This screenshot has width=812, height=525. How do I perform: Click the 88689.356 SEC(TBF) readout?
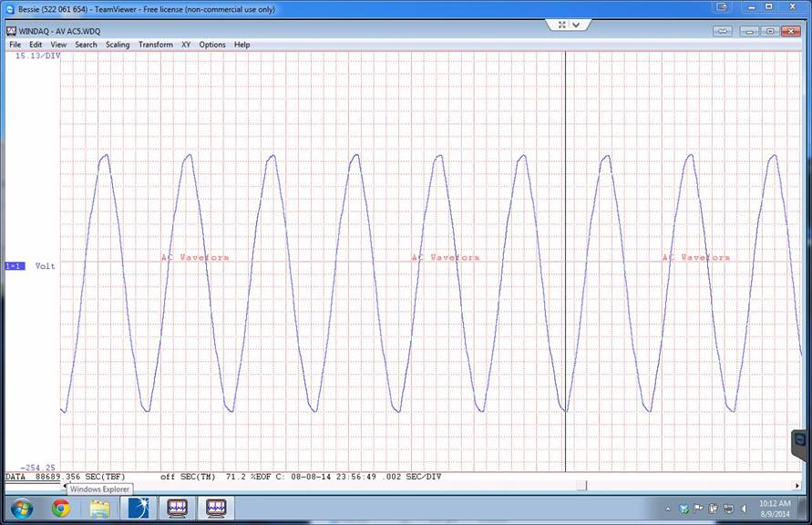click(x=80, y=477)
